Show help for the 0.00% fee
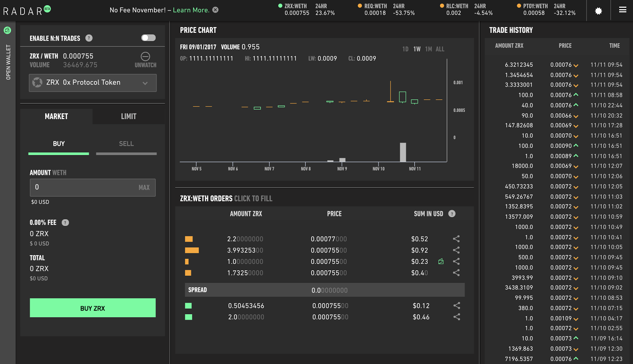The width and height of the screenshot is (633, 364). pyautogui.click(x=65, y=222)
